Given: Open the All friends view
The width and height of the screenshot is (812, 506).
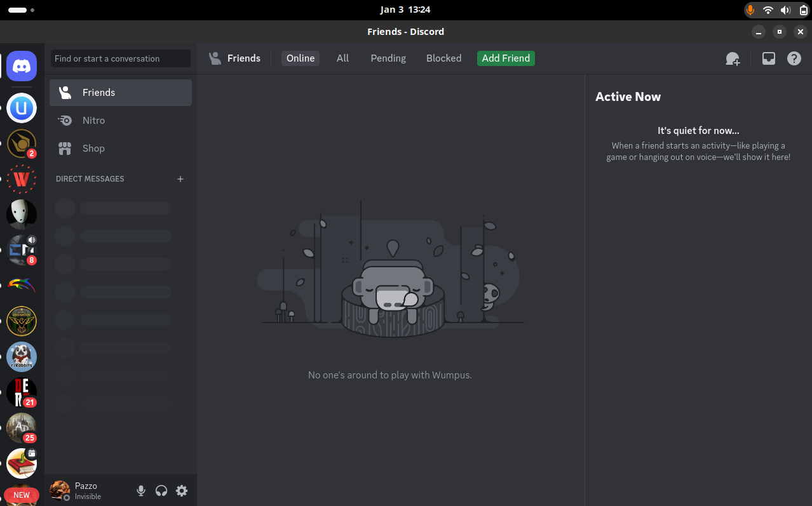Looking at the screenshot, I should [x=342, y=58].
